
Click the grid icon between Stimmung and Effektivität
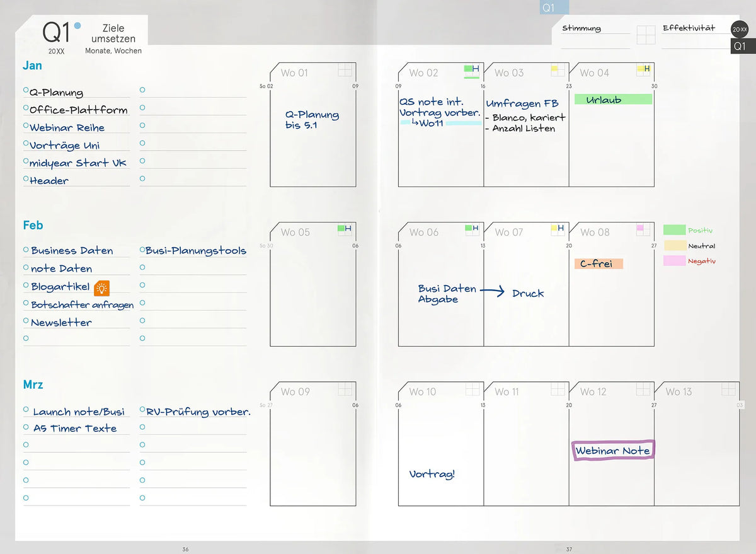pyautogui.click(x=646, y=35)
